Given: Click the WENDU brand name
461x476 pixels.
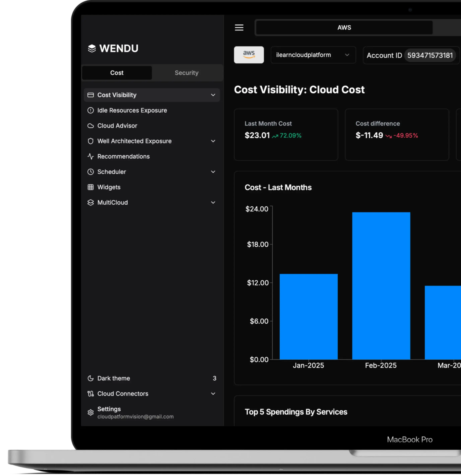Looking at the screenshot, I should coord(119,48).
